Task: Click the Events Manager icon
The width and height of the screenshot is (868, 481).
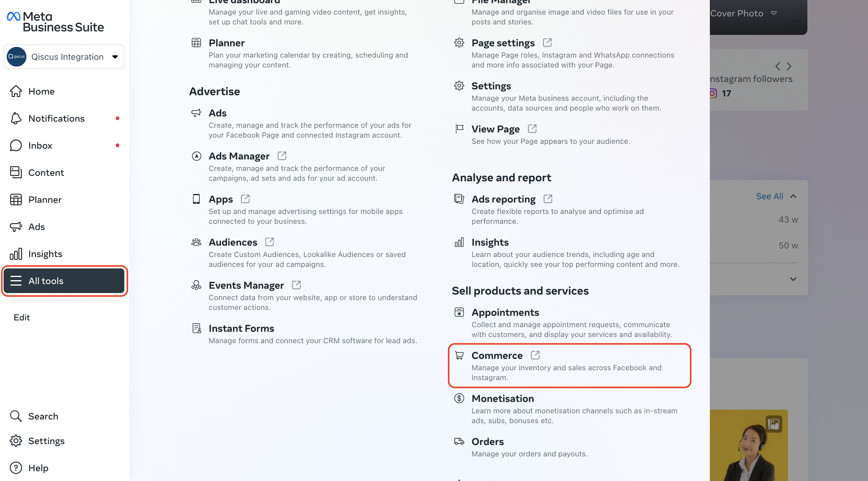Action: point(196,285)
